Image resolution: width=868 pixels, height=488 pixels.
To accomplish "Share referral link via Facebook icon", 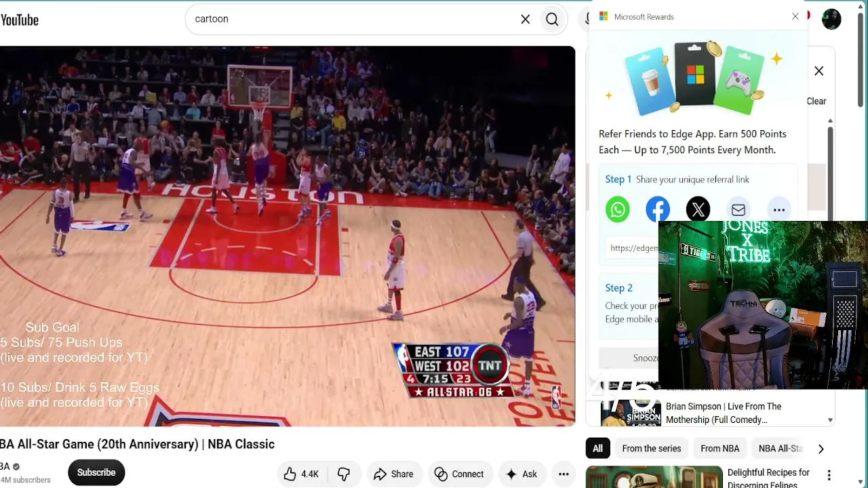I will (658, 210).
